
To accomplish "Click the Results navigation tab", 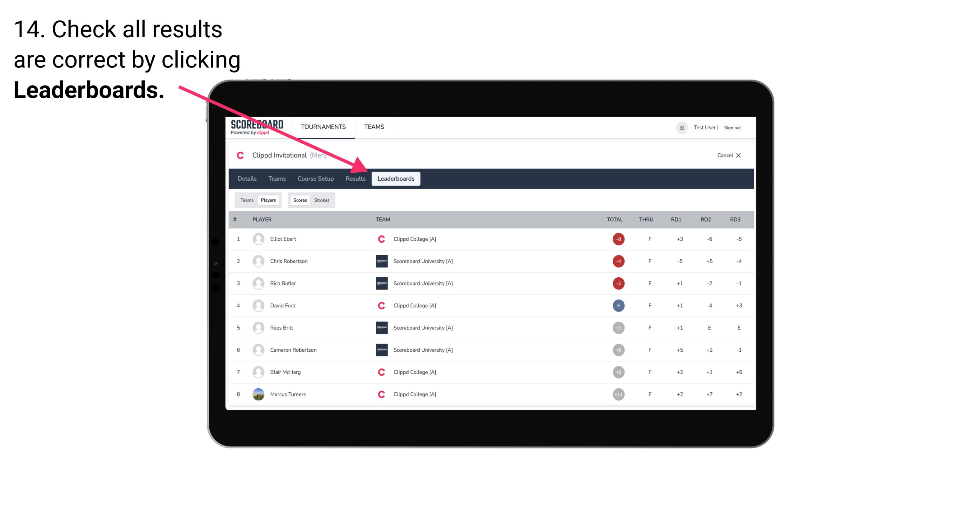I will click(x=355, y=178).
